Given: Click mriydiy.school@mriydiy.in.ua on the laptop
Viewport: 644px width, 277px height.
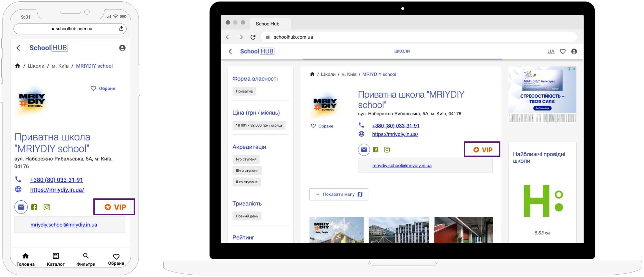Looking at the screenshot, I should (x=402, y=166).
